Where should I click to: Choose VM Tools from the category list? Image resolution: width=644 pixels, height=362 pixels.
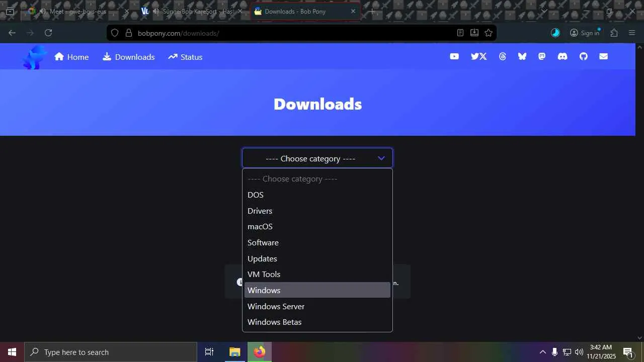(317, 274)
